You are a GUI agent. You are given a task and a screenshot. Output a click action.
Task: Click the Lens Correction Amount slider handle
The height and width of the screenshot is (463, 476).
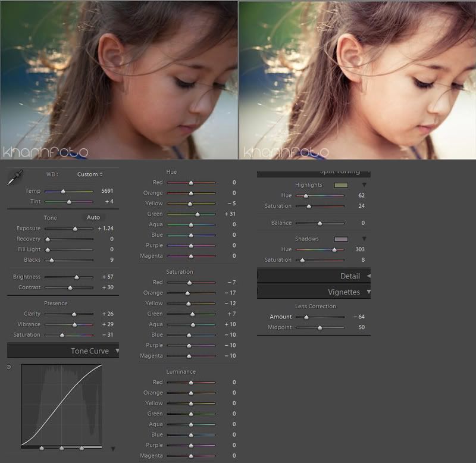click(x=306, y=317)
